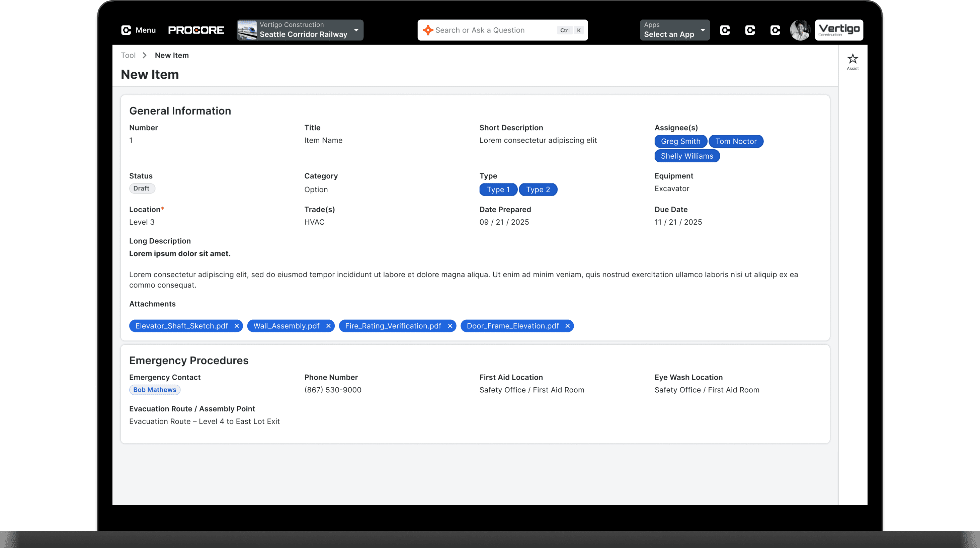
Task: Click the project thumbnail image in header
Action: point(247,30)
